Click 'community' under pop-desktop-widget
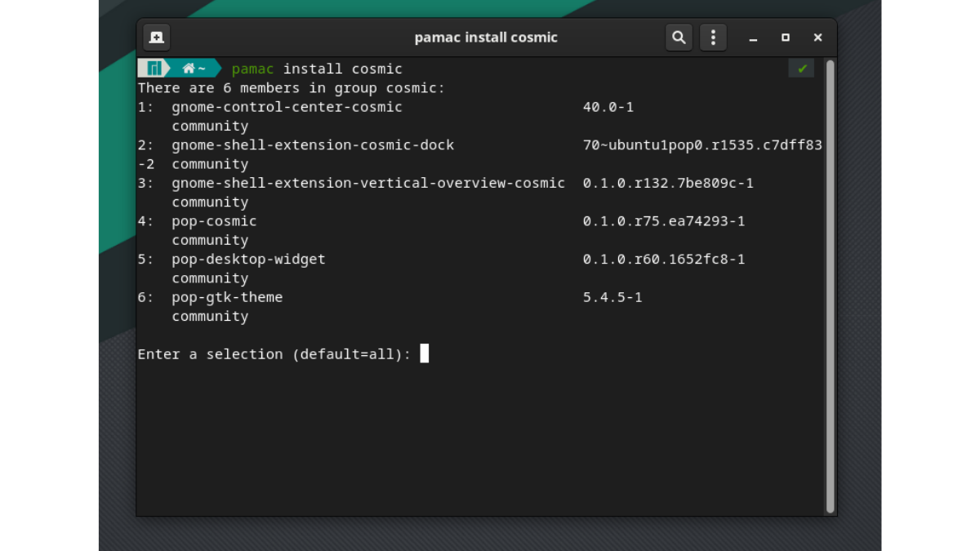 [x=210, y=278]
